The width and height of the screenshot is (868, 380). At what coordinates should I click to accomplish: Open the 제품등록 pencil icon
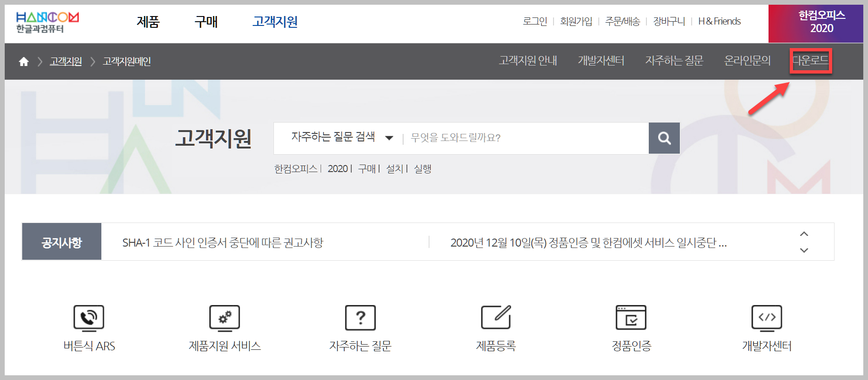(x=496, y=317)
